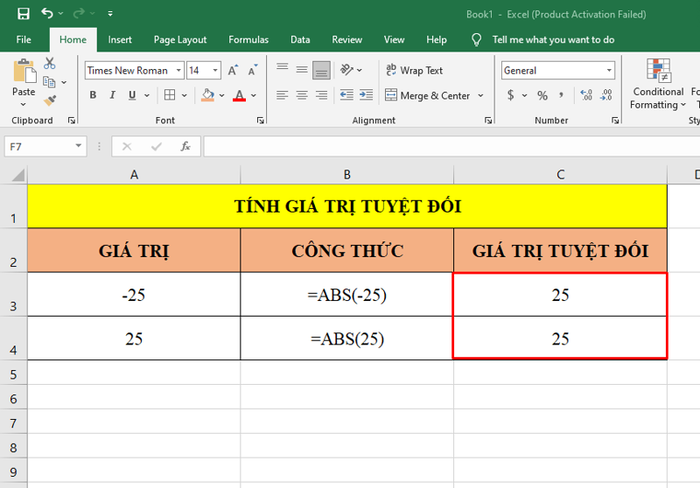Click the Cut scissors icon
The height and width of the screenshot is (488, 700).
pyautogui.click(x=49, y=63)
